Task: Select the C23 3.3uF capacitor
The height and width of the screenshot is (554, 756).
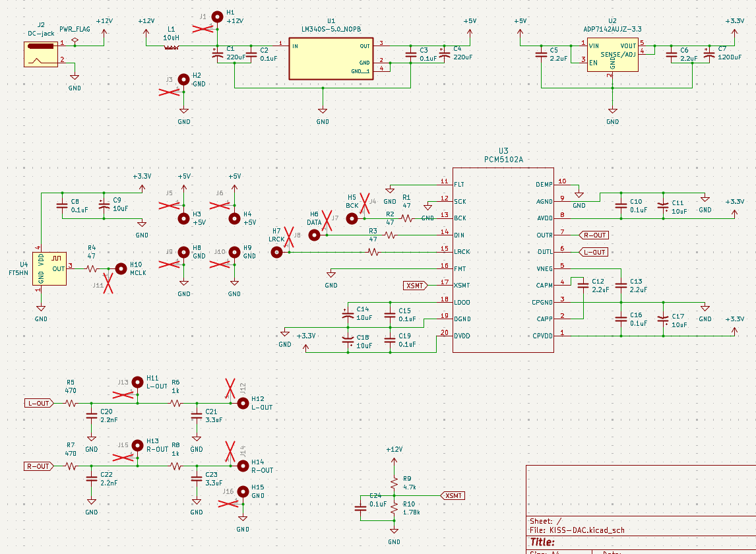Action: coord(196,479)
